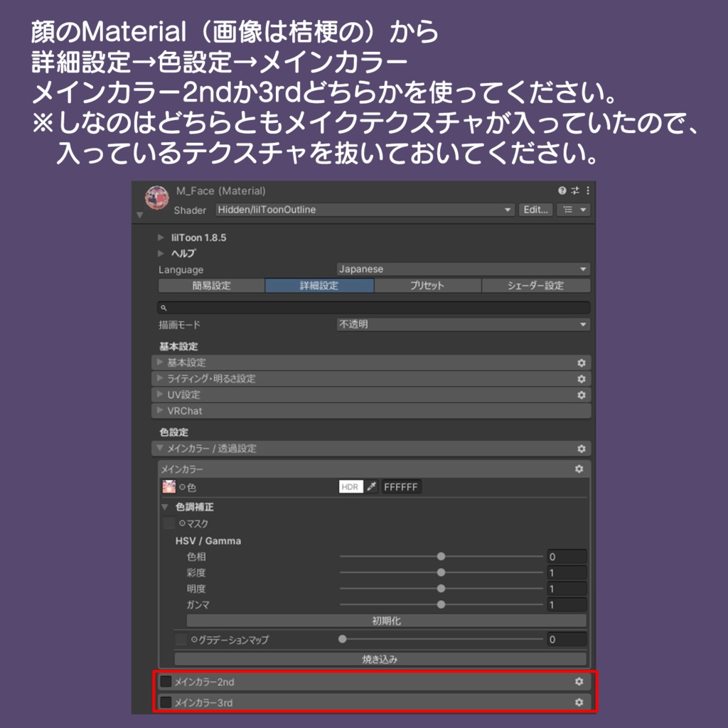Open the Shader dropdown showing Hidden/lilToonOutline

(363, 210)
